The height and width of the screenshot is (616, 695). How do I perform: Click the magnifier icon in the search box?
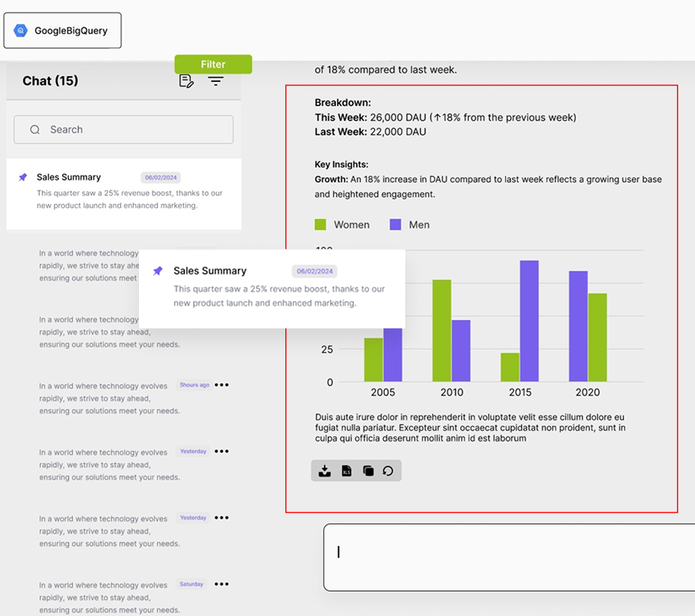34,129
